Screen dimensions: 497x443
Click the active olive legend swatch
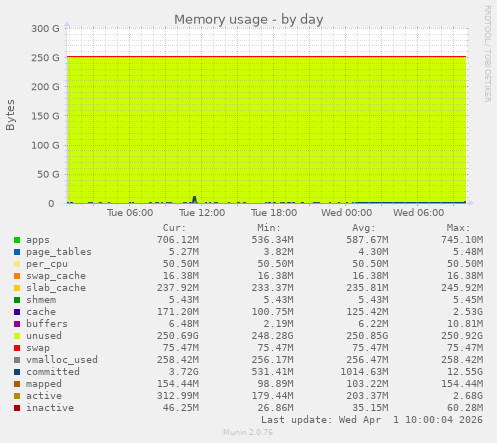[17, 396]
